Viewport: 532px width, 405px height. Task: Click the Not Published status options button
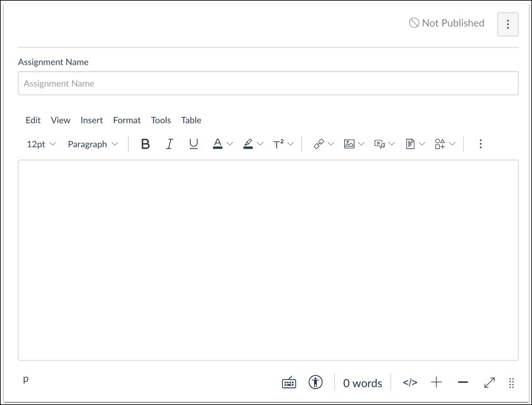[508, 25]
